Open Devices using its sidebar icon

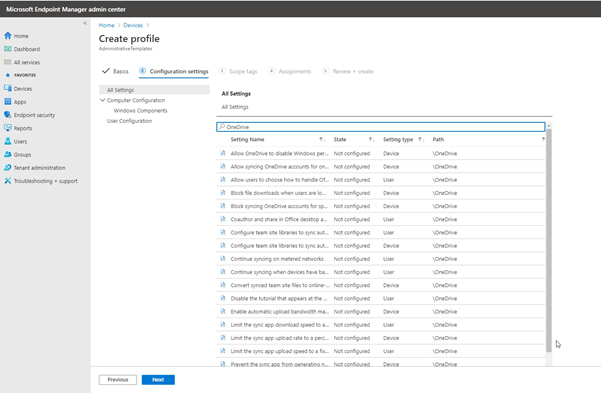[8, 88]
